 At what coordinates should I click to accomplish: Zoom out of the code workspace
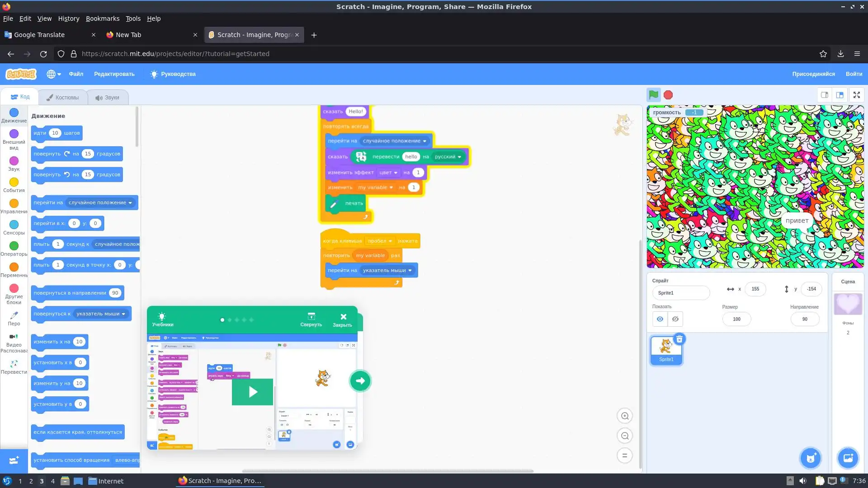pyautogui.click(x=625, y=436)
